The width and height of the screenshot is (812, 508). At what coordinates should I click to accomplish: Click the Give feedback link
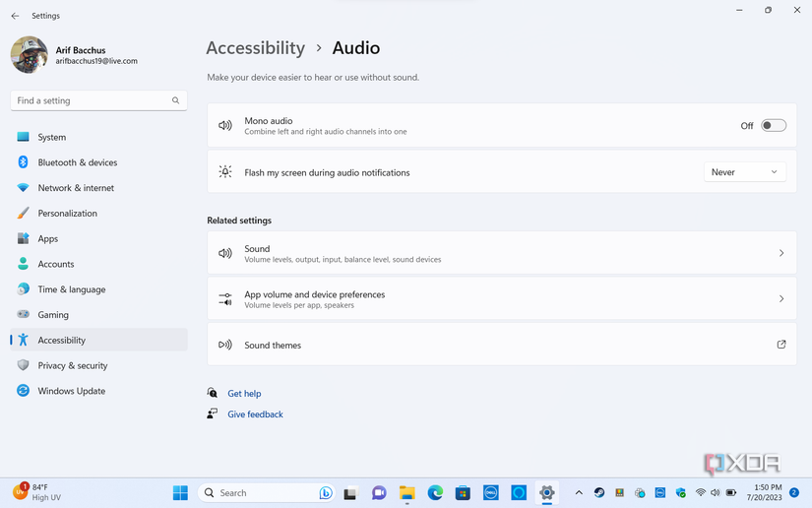(x=255, y=414)
